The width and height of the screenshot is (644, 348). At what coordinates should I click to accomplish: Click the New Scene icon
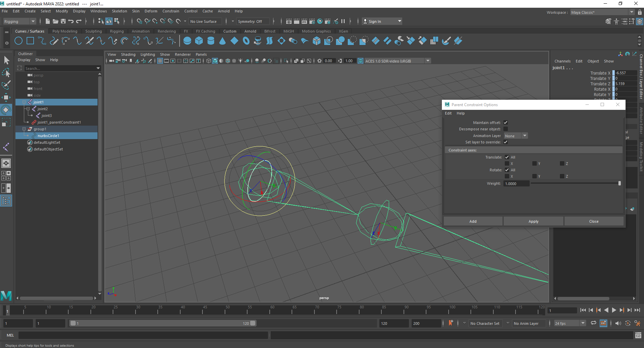coord(47,21)
